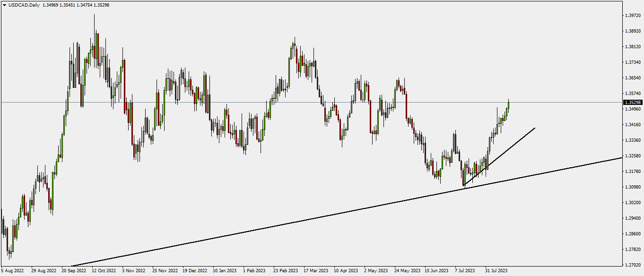
Task: Click the 23 Feb 2023 date label
Action: (x=286, y=271)
